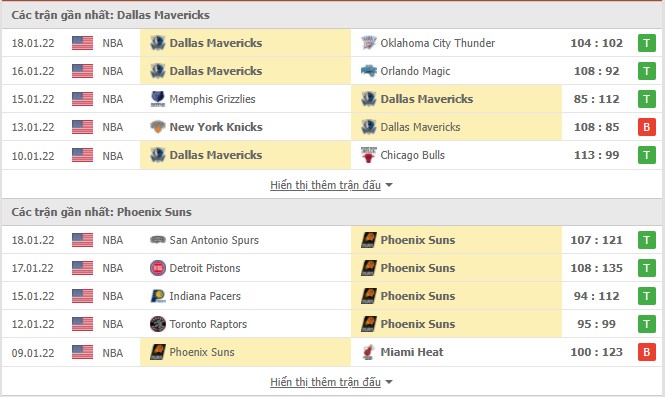Open the 104 : 102 score against Thunder

(596, 43)
